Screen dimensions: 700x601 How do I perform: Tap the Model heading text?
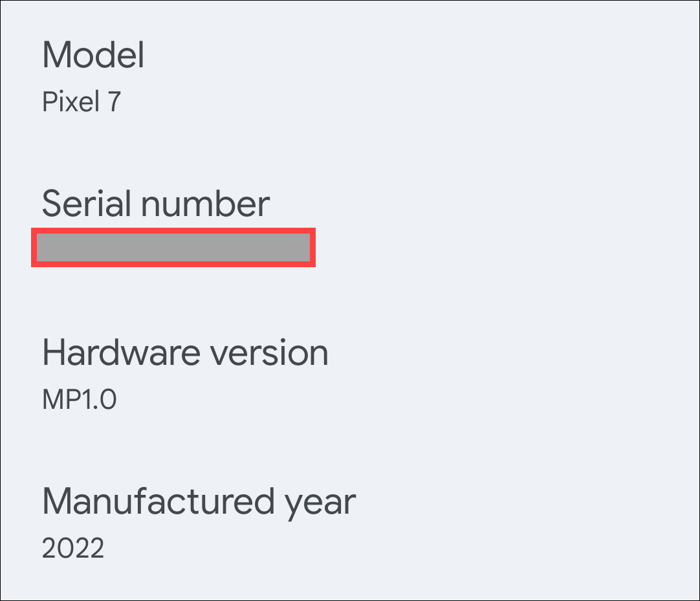(92, 56)
